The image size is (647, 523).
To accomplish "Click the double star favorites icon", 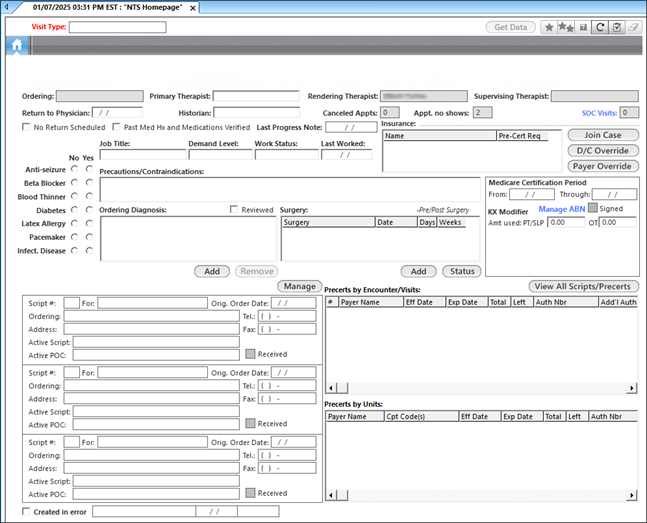I will pyautogui.click(x=566, y=27).
